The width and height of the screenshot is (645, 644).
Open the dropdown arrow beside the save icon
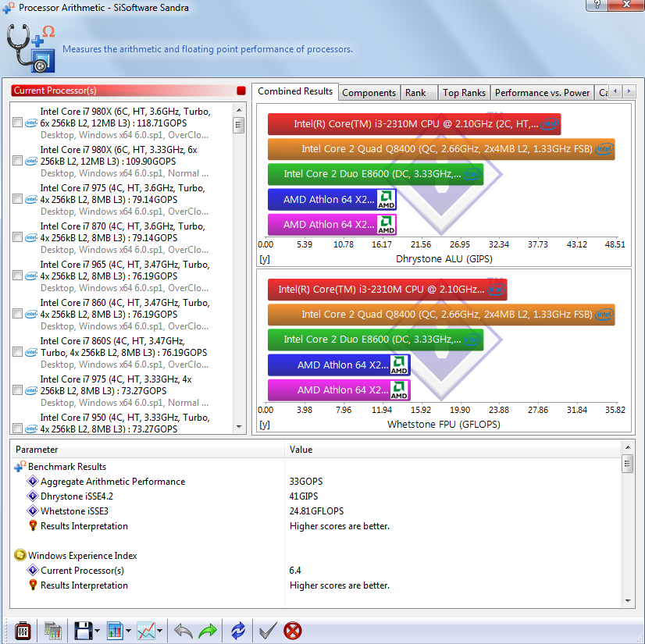point(97,631)
